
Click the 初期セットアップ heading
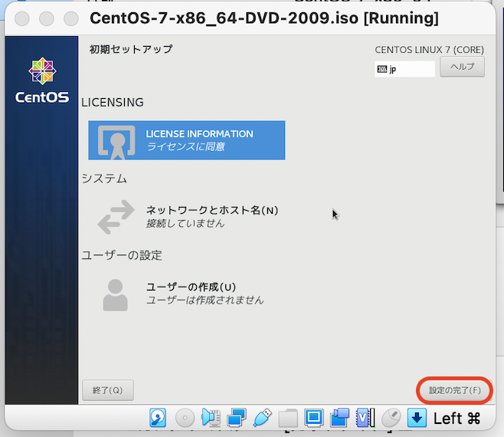(131, 49)
